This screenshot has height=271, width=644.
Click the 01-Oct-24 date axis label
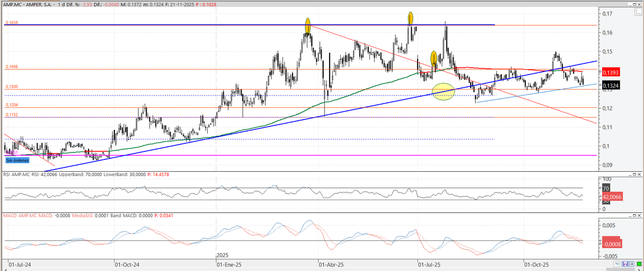[127, 264]
